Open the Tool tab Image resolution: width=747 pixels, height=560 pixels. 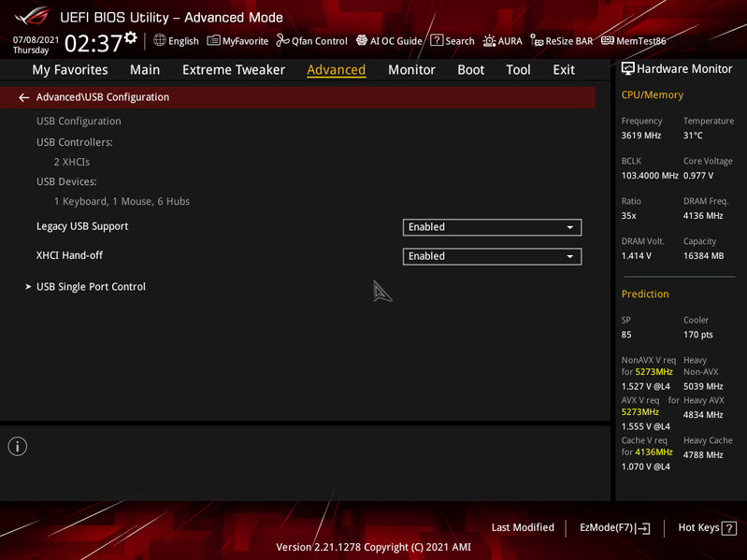[x=518, y=70]
